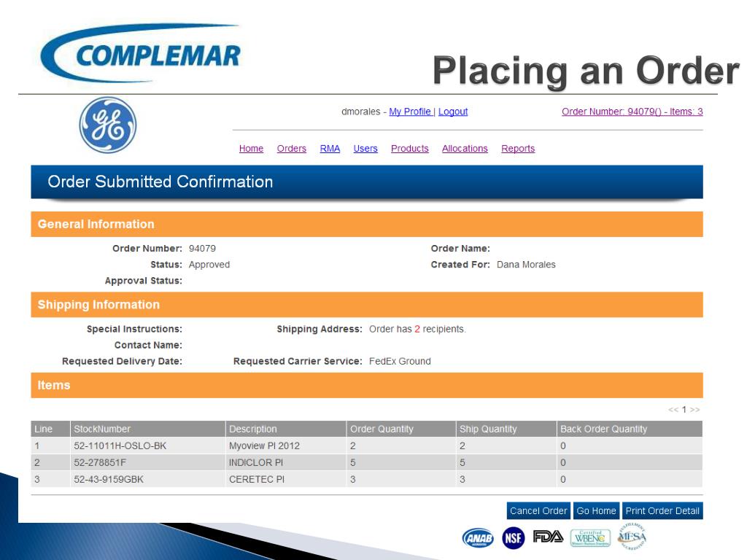Go to previous items page arrow
Screen dimensions: 747x560
673,410
